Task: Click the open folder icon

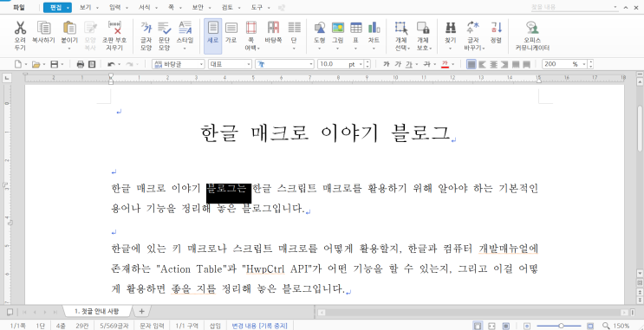Action: click(36, 64)
